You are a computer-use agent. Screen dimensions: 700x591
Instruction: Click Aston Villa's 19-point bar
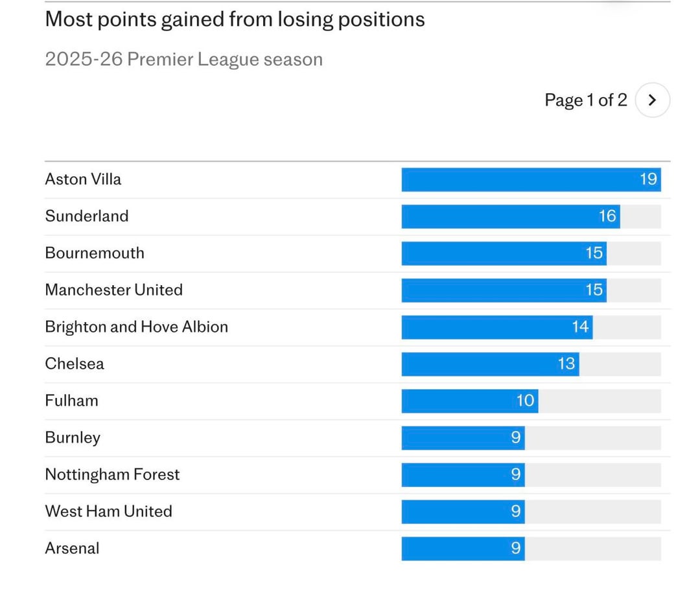coord(530,180)
